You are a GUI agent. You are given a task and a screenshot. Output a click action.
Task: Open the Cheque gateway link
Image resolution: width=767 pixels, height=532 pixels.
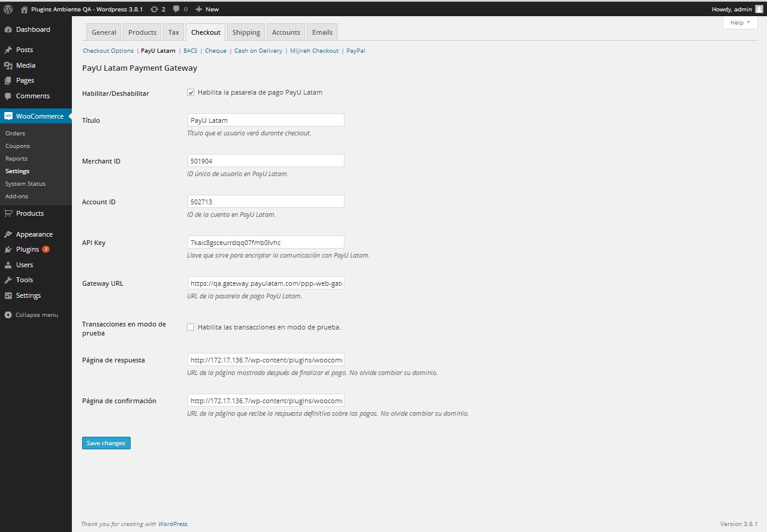tap(216, 51)
